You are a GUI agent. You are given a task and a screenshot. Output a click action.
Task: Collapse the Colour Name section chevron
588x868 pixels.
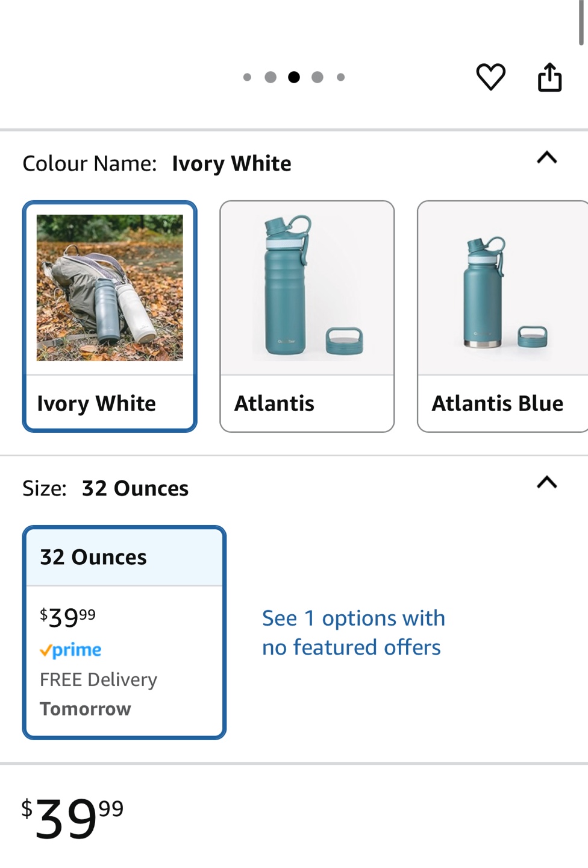(547, 158)
